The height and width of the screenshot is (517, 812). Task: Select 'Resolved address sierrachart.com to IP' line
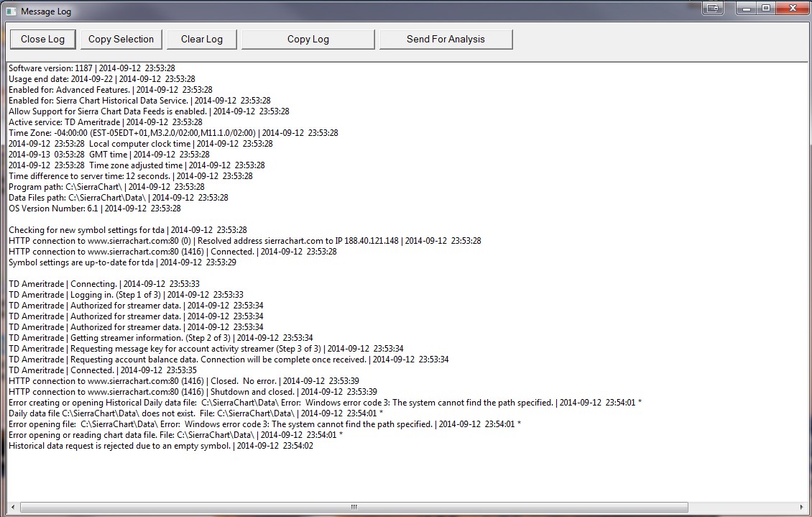pyautogui.click(x=245, y=242)
